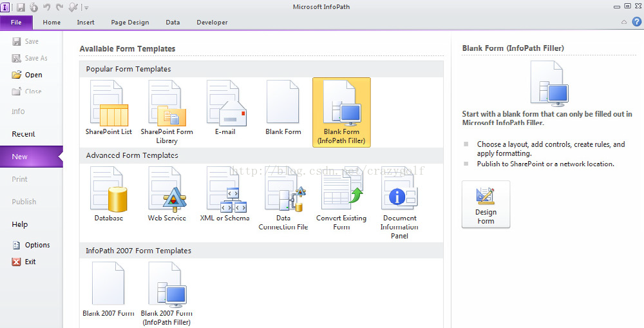Image resolution: width=644 pixels, height=328 pixels.
Task: Open InfoPath Options
Action: click(31, 245)
